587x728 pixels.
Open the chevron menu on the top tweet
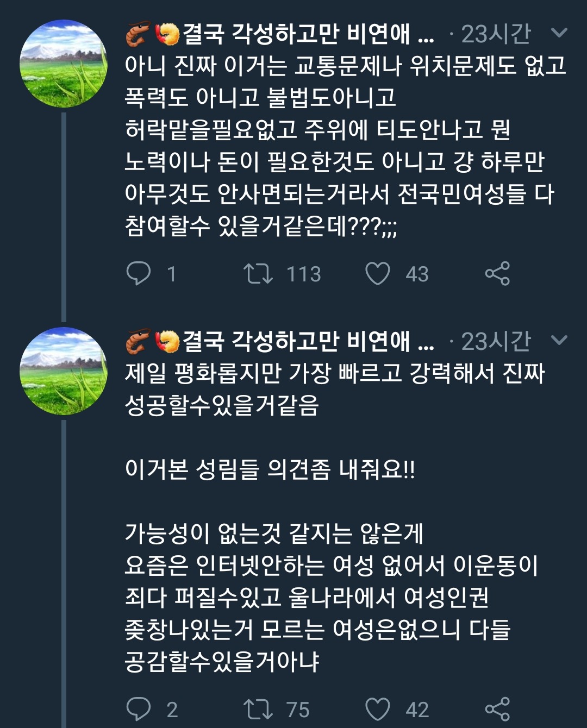coord(559,34)
